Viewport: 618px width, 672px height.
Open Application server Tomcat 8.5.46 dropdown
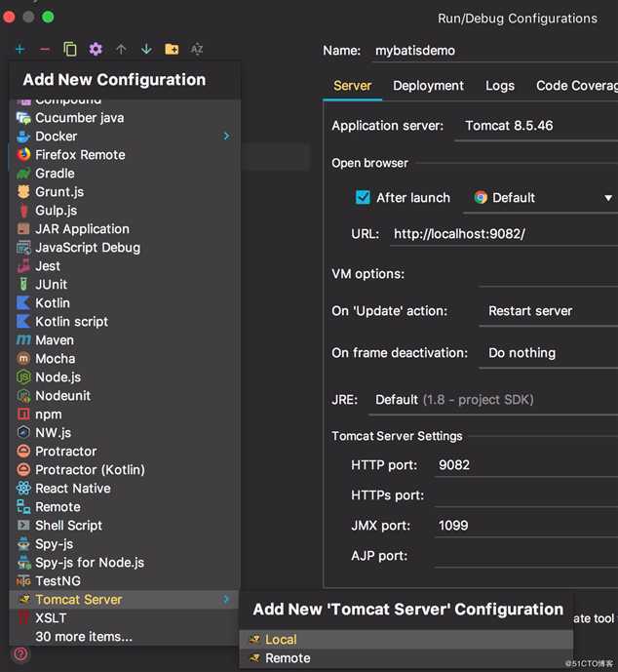[x=536, y=126]
